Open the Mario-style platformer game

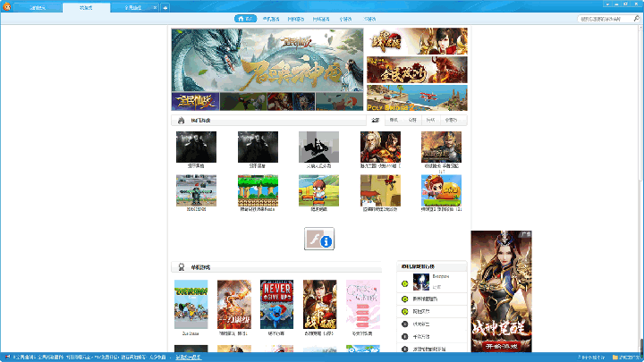[258, 190]
